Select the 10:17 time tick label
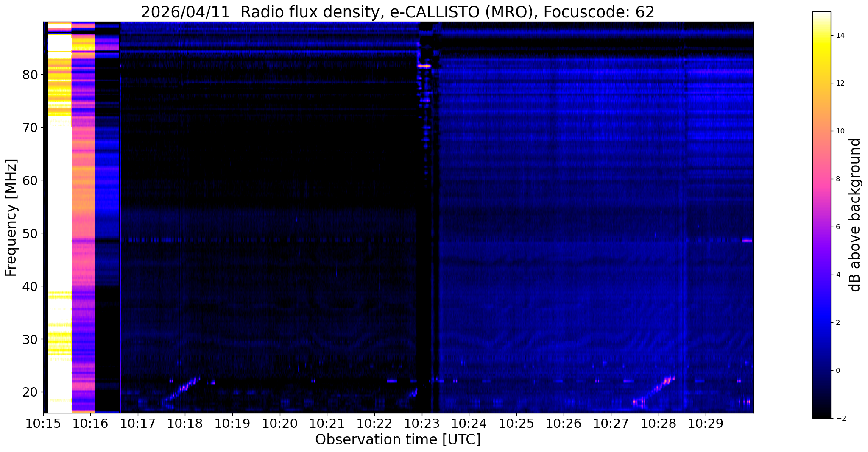Screen dimensions: 868x452 tap(138, 424)
